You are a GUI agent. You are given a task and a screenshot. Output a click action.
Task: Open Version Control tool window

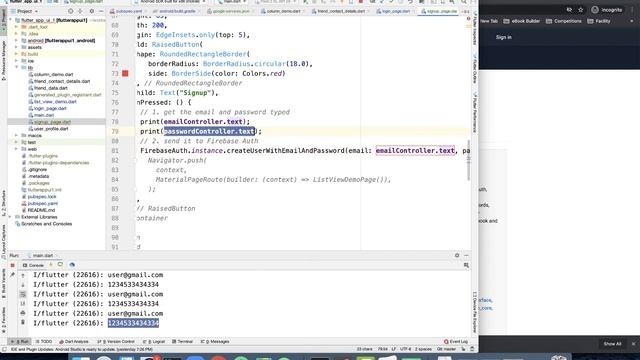point(116,342)
